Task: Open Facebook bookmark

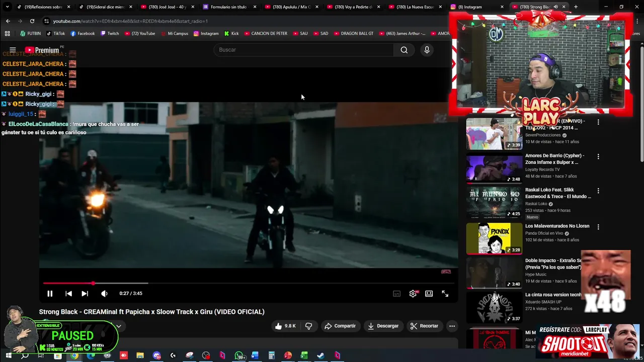Action: 83,34
